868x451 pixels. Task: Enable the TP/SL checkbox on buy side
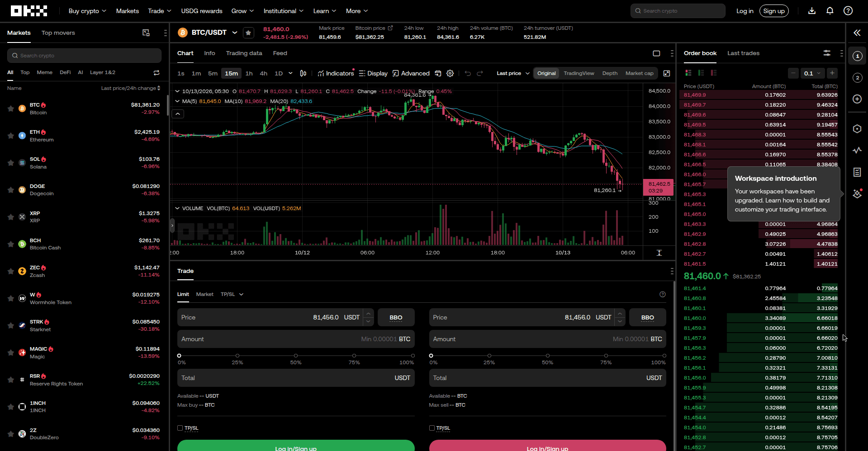tap(180, 428)
